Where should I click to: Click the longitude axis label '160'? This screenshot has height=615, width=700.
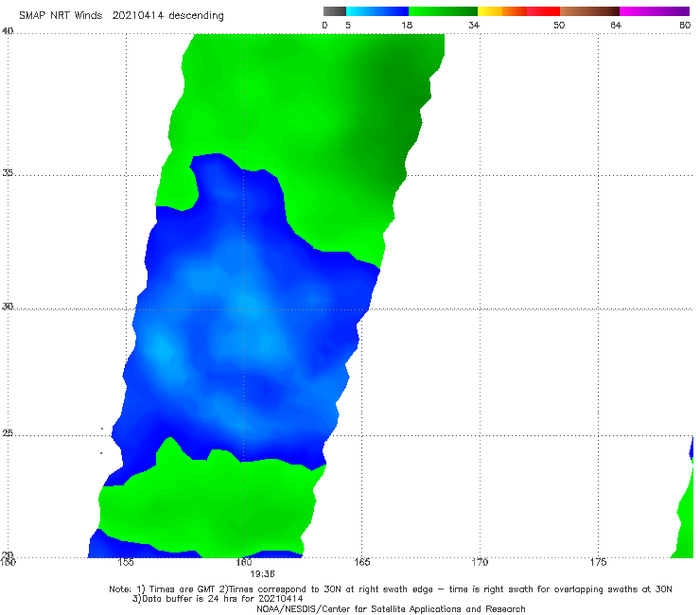(244, 562)
